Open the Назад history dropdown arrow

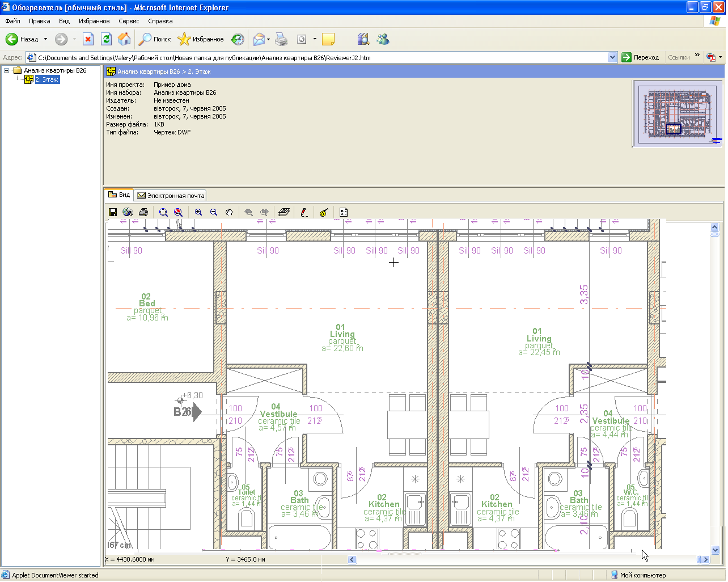[x=46, y=39]
